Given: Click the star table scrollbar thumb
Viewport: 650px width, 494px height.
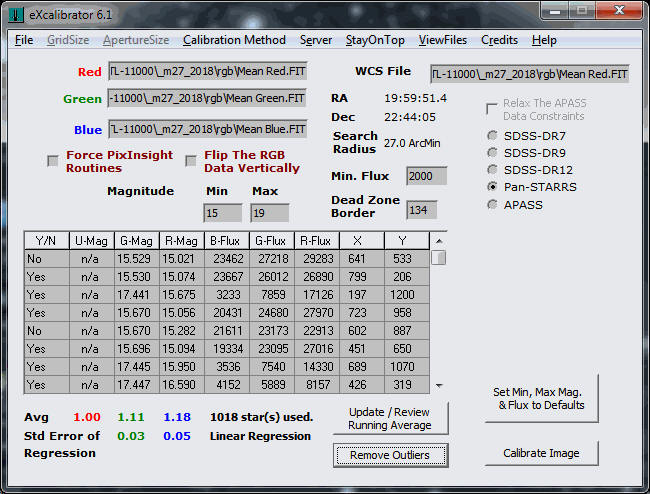Looking at the screenshot, I should point(439,258).
